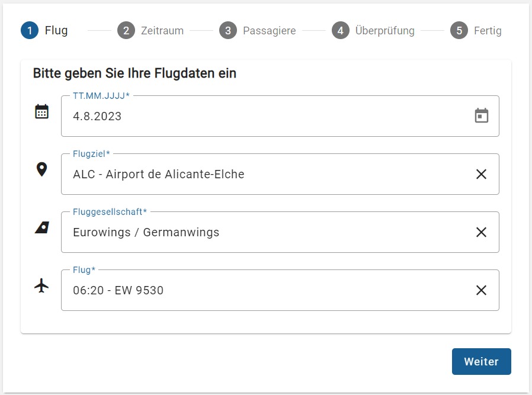This screenshot has width=532, height=395.
Task: Go to step 2 Zeitraum
Action: pyautogui.click(x=150, y=31)
